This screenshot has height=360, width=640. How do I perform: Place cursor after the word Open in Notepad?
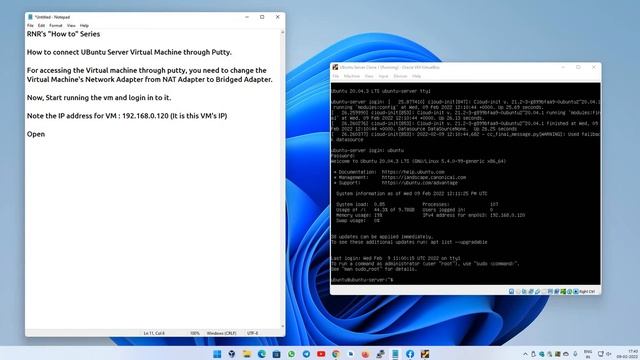tap(45, 134)
